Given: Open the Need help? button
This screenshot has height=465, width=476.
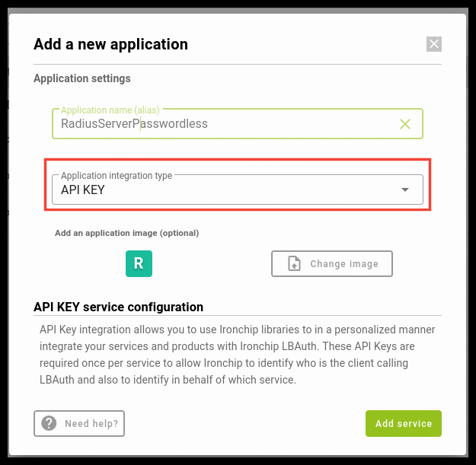Looking at the screenshot, I should tap(79, 423).
